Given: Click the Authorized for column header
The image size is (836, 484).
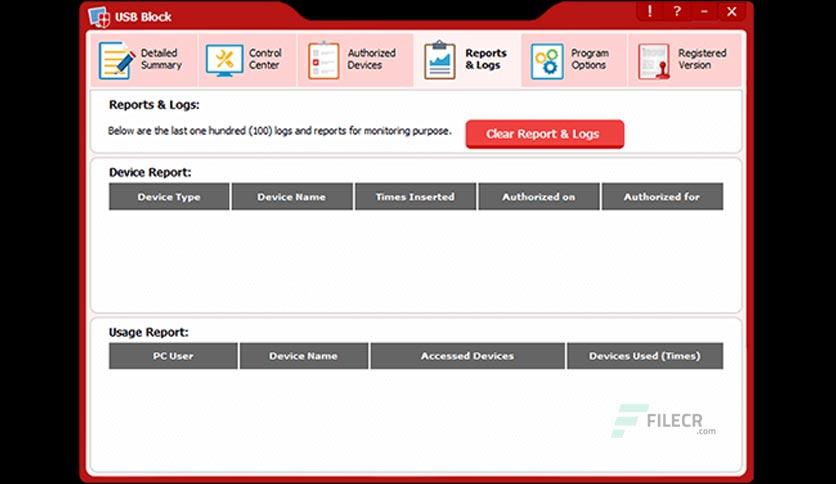Looking at the screenshot, I should (x=662, y=197).
